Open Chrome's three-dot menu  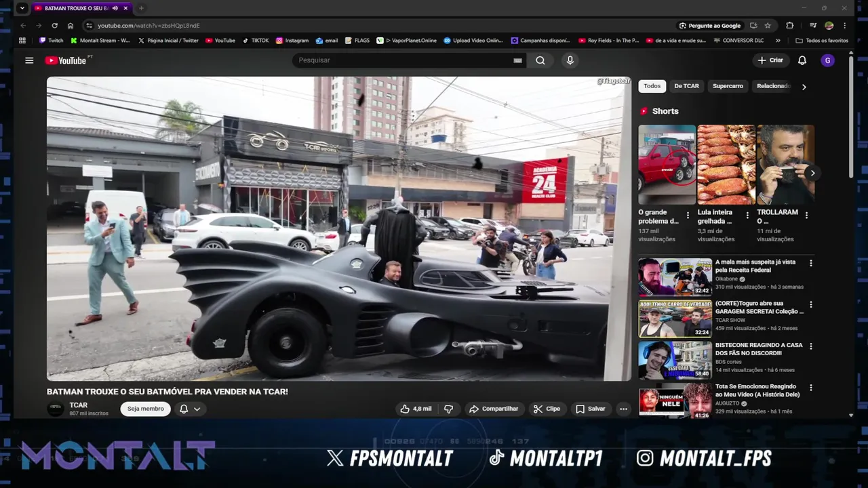(x=845, y=26)
